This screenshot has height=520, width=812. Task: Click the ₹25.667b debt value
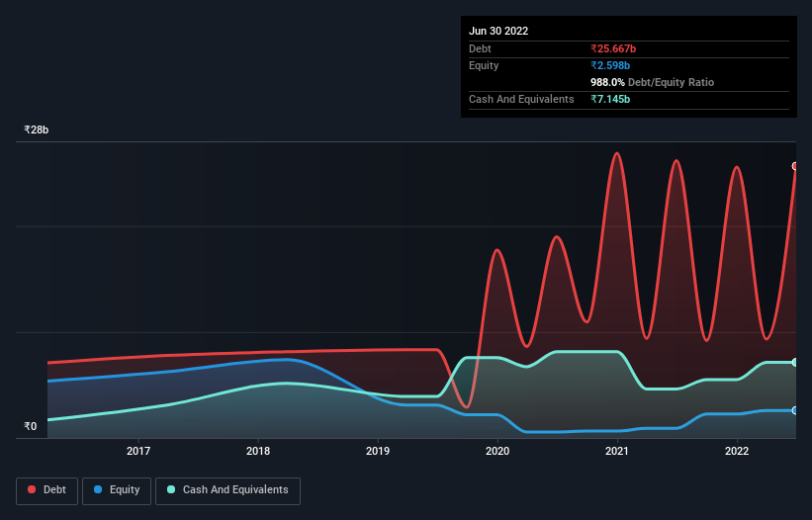[613, 48]
